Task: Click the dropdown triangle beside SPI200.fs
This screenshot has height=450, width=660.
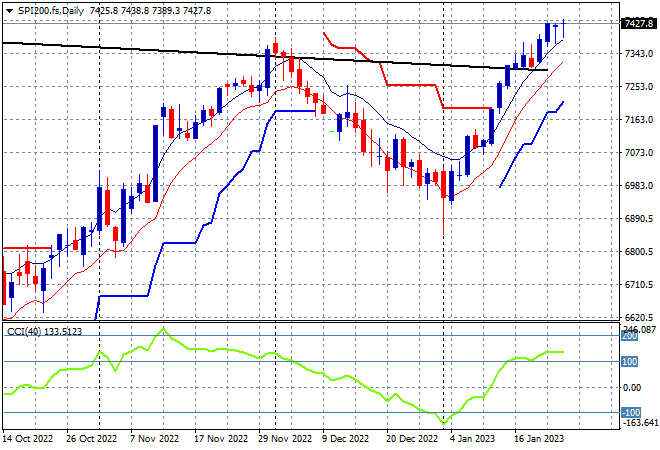Action: click(x=9, y=11)
